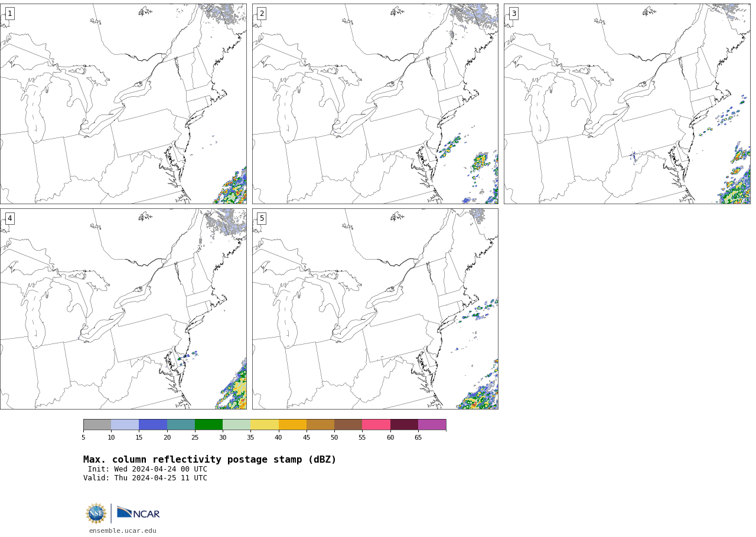This screenshot has height=537, width=756.
Task: Click the light blue 10-15 dBZ swatch
Action: click(125, 425)
